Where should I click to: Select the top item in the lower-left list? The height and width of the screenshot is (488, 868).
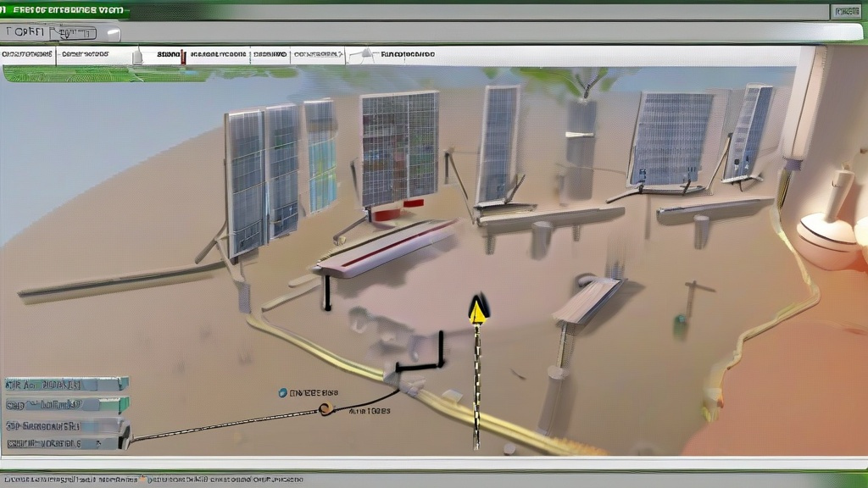pos(66,384)
